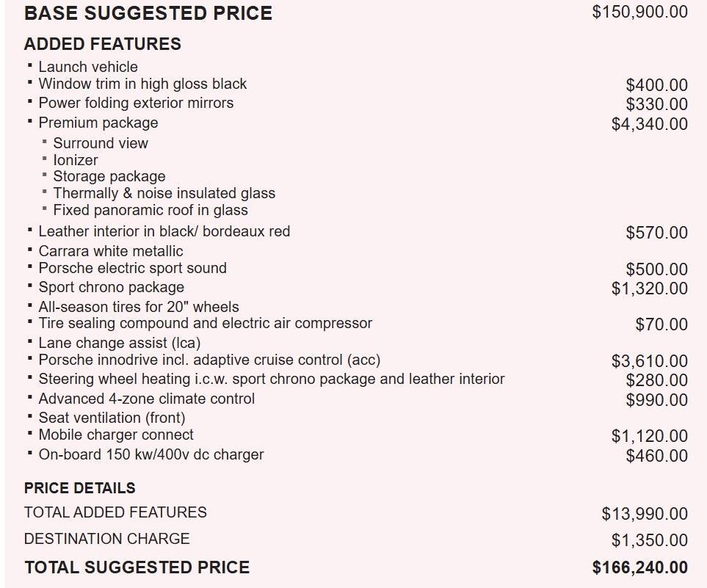
Task: Click the Destination Charge label
Action: tap(106, 539)
